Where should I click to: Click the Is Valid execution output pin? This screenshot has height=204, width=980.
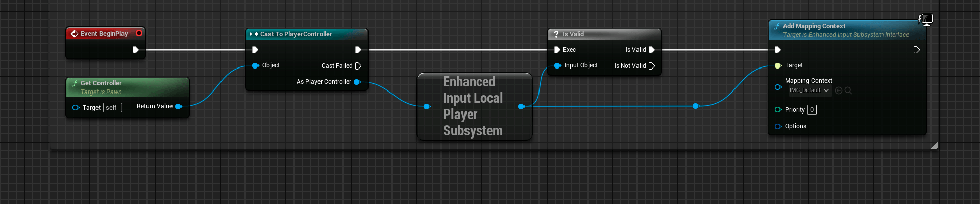[652, 50]
